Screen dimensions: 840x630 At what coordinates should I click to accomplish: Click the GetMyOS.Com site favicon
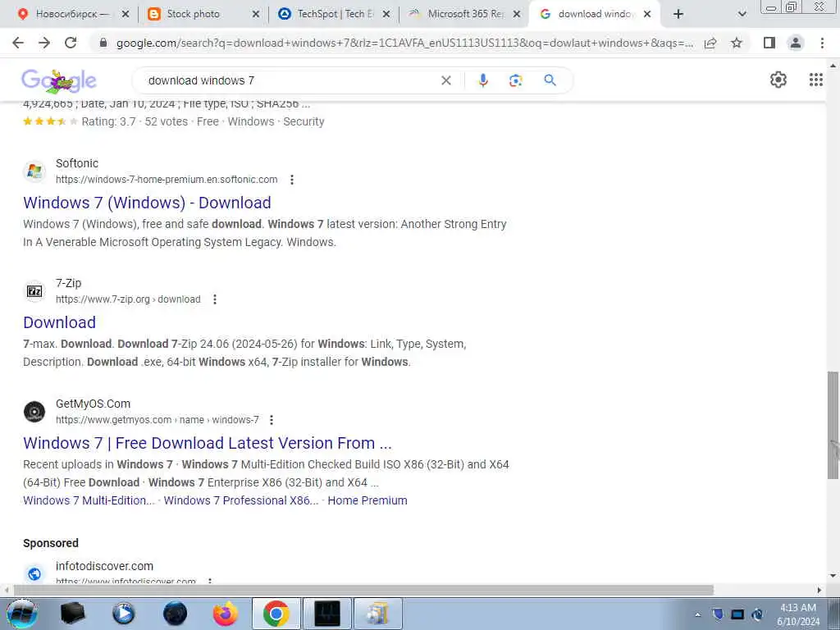coord(34,412)
